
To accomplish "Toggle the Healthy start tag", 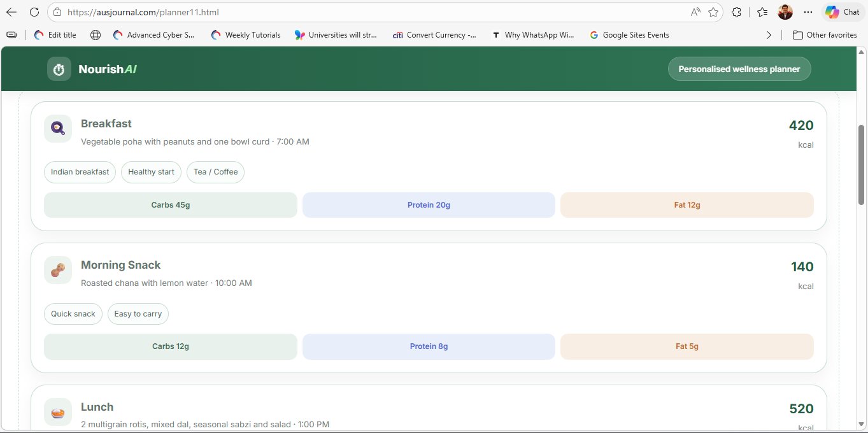I will coord(151,172).
